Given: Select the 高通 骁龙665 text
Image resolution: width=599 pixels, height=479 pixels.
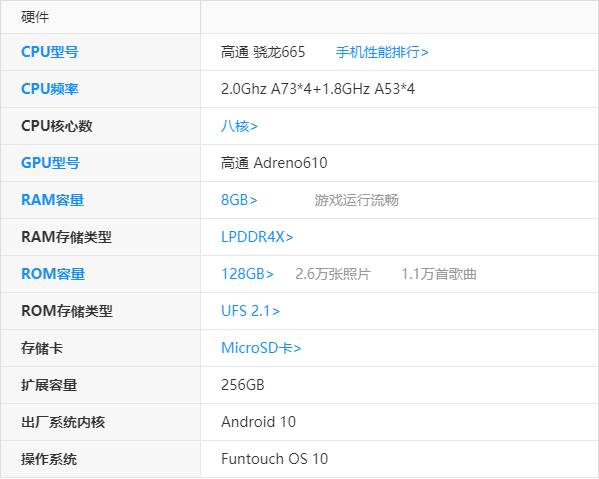Looking at the screenshot, I should click(x=263, y=52).
